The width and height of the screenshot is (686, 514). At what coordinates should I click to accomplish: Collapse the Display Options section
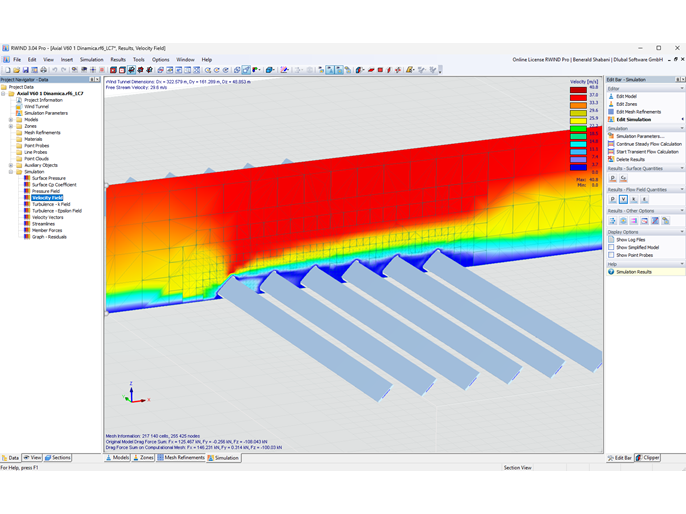(x=682, y=232)
